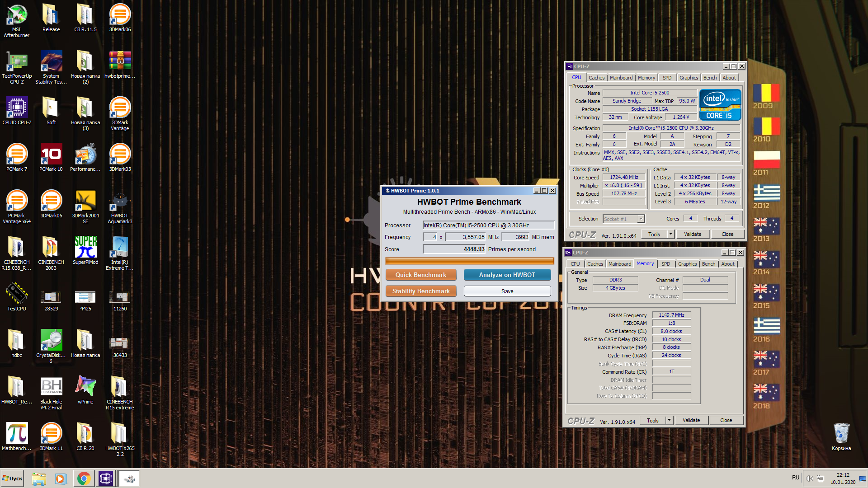Open 3DMark Vantage shortcut
868x488 pixels.
[x=120, y=113]
